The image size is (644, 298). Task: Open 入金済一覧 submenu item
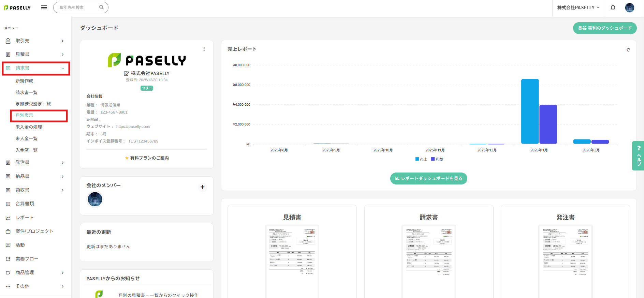pos(27,150)
